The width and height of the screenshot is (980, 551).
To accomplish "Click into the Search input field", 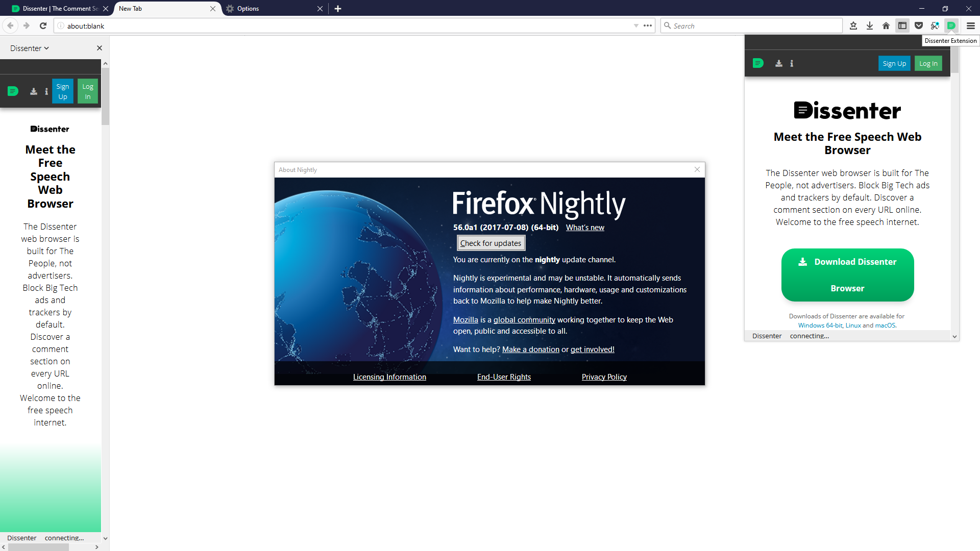I will click(755, 26).
